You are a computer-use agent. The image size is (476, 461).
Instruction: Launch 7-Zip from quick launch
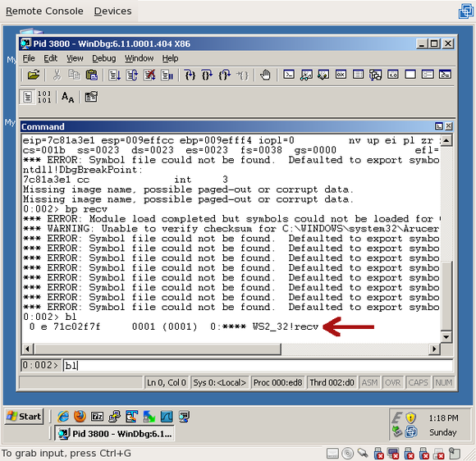click(x=97, y=417)
